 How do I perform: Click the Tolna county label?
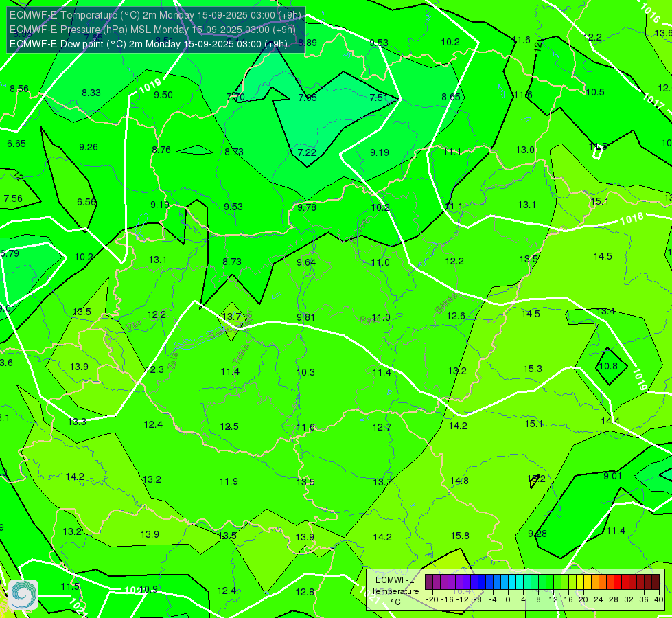pos(240,354)
